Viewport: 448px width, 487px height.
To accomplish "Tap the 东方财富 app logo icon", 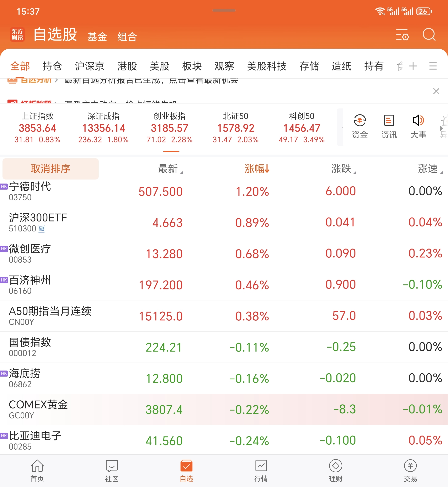I will click(17, 34).
